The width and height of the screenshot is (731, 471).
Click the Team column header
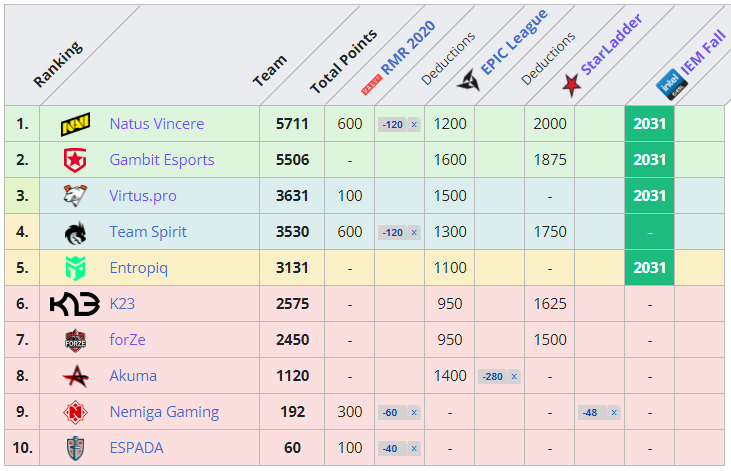point(270,70)
